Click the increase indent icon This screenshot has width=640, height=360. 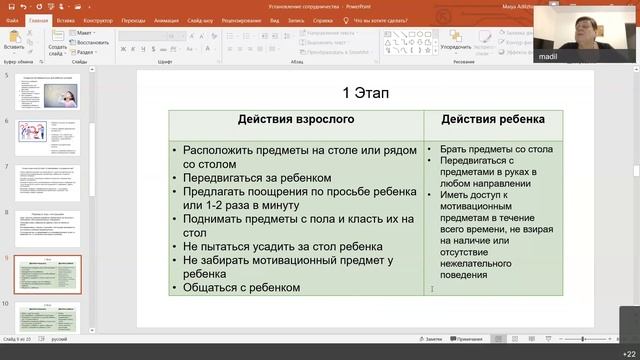coord(275,36)
